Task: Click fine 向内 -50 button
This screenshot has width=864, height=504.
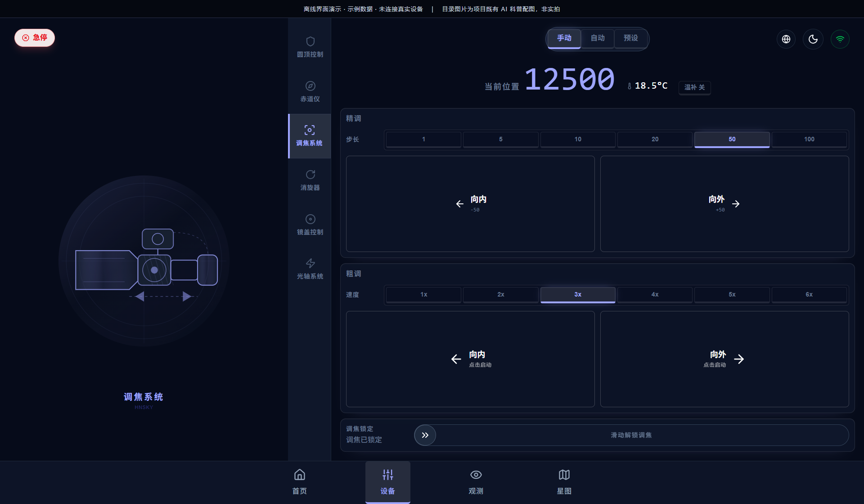Action: pos(470,204)
